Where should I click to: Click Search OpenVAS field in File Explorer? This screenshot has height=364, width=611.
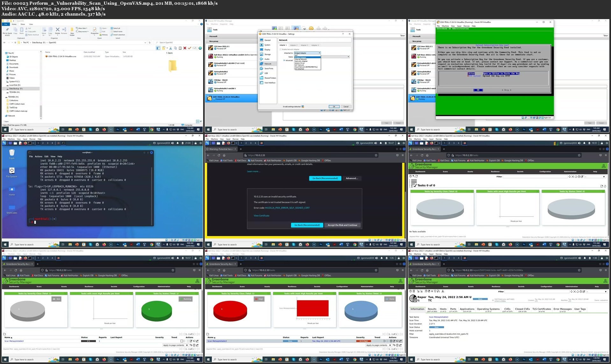(x=178, y=42)
